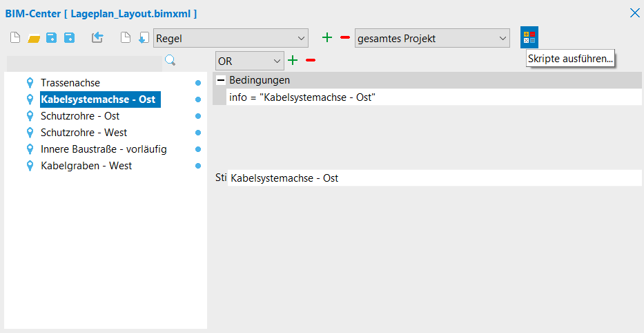Toggle the blue dot beside Schutzrohre - Ost
The height and width of the screenshot is (333, 644).
[198, 116]
